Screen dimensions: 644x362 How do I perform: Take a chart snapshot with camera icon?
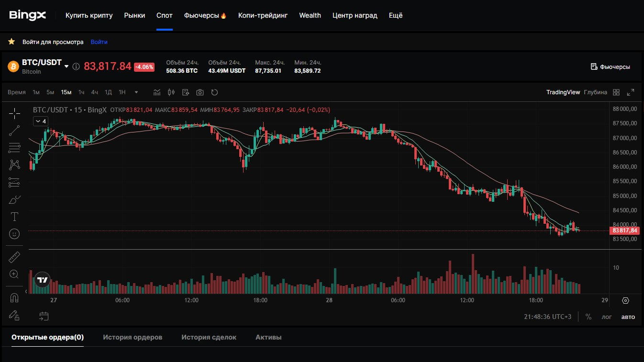click(x=200, y=92)
